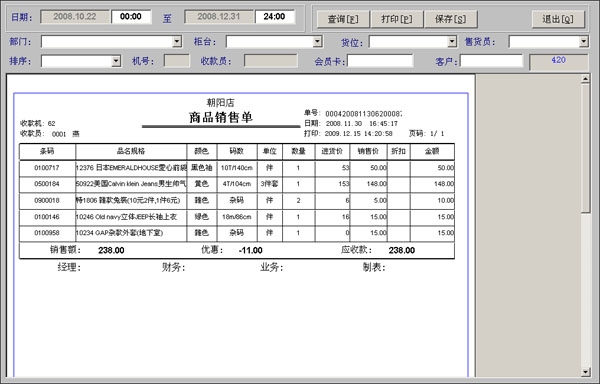Open the 货位 location dropdown
The width and height of the screenshot is (600, 384).
(452, 41)
